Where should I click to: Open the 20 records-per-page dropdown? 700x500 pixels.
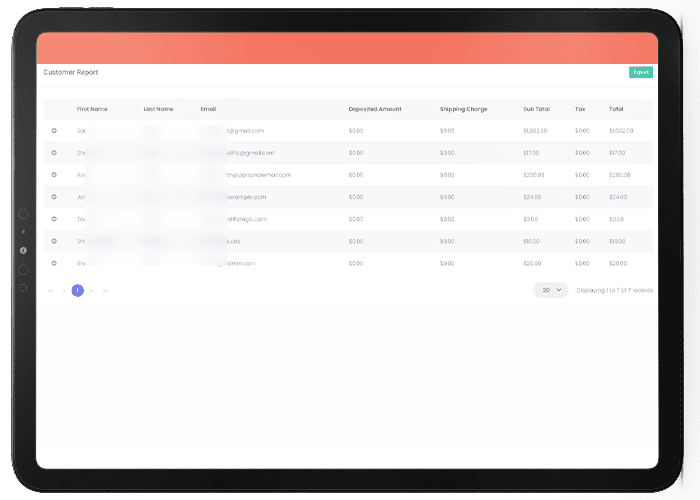pyautogui.click(x=550, y=290)
